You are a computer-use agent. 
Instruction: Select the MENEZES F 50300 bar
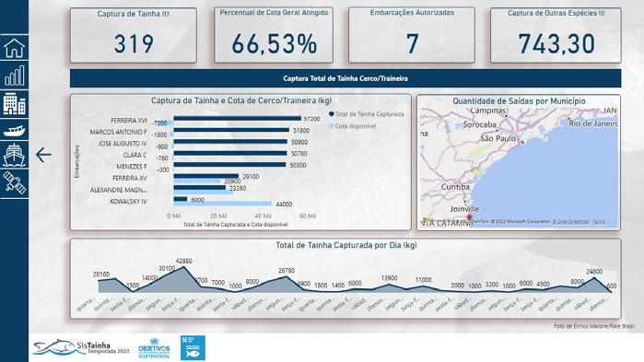pos(229,165)
